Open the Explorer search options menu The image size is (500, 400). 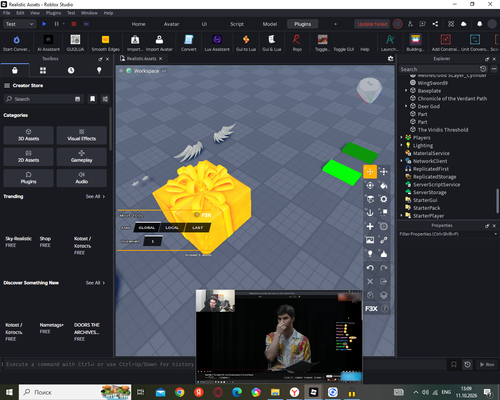click(x=494, y=69)
